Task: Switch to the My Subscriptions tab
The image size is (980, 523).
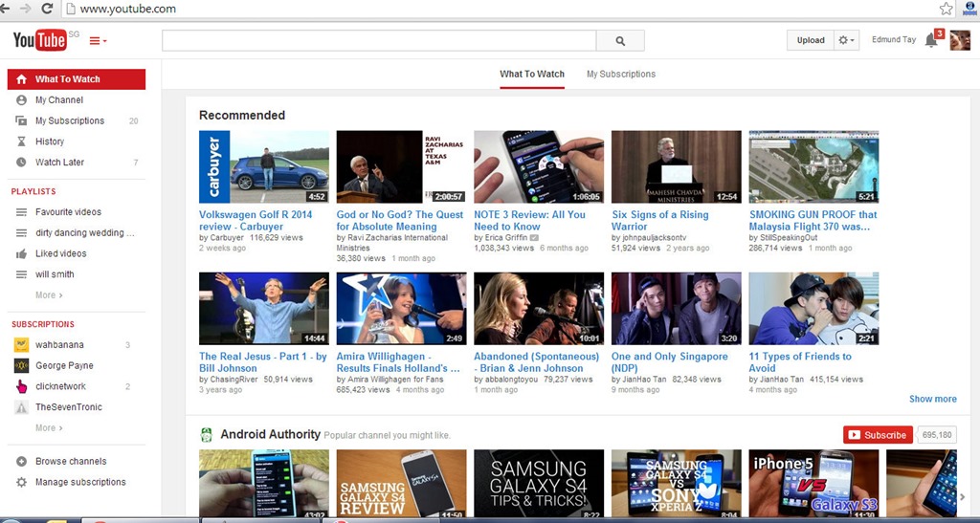Action: pyautogui.click(x=620, y=74)
